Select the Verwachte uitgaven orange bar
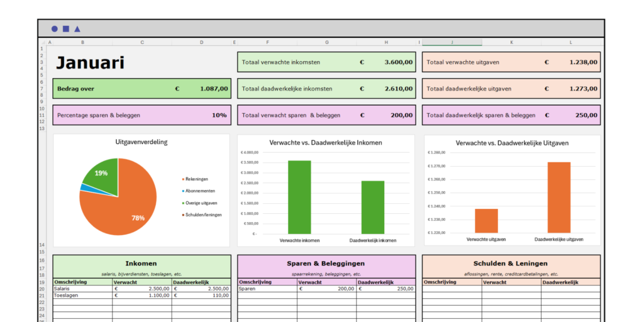644x322 pixels. [486, 221]
